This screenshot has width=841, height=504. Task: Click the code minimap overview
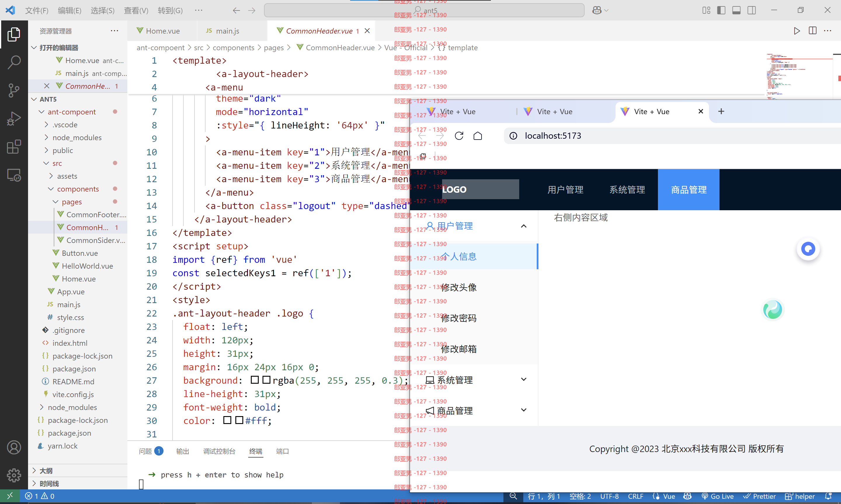click(x=800, y=77)
